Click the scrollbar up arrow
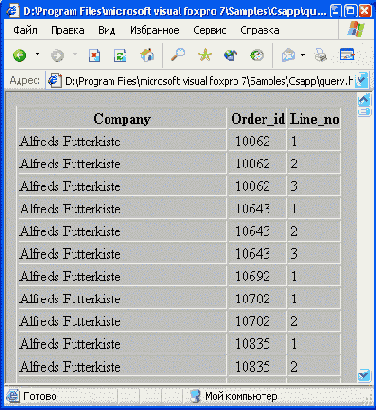Image resolution: width=376 pixels, height=410 pixels. 364,100
